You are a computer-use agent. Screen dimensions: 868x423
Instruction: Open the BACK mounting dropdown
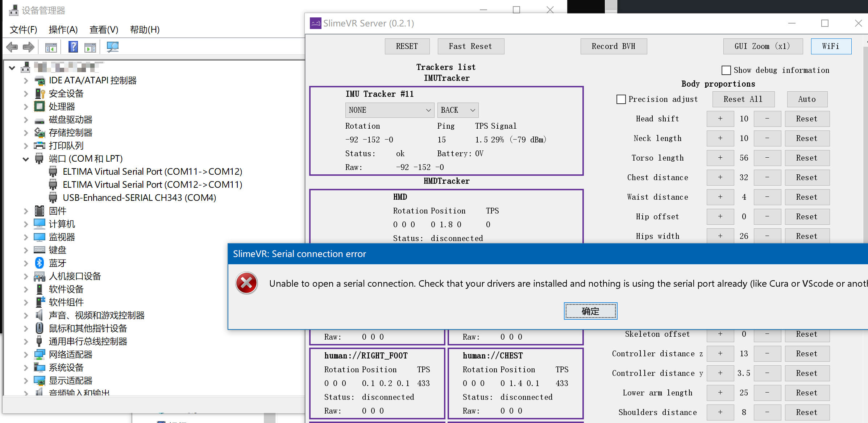pyautogui.click(x=458, y=110)
